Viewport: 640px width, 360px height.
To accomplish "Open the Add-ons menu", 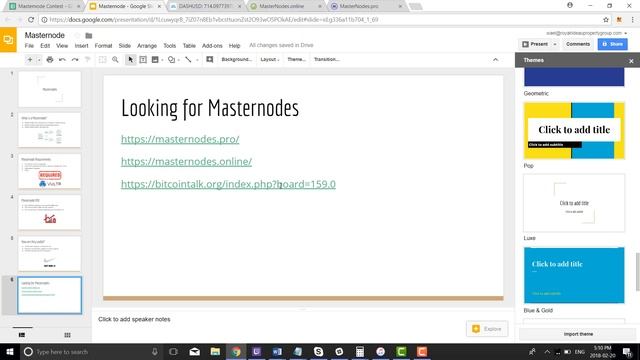I will point(212,46).
